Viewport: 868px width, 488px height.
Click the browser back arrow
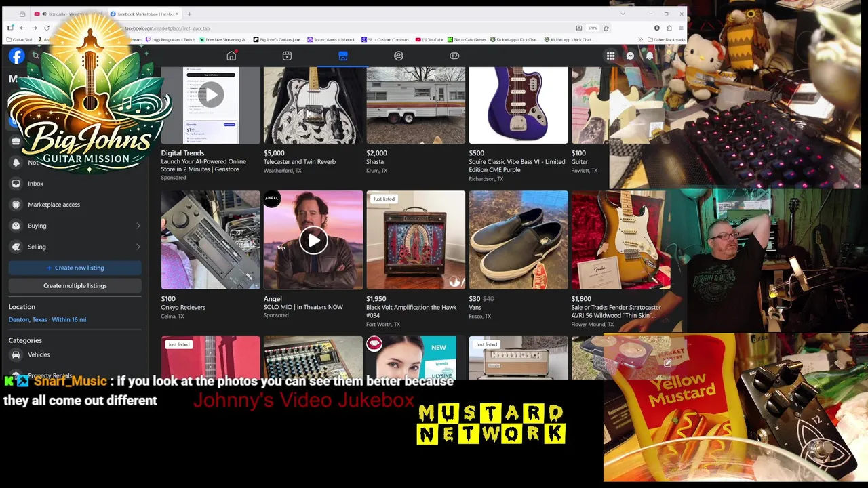pyautogui.click(x=22, y=28)
